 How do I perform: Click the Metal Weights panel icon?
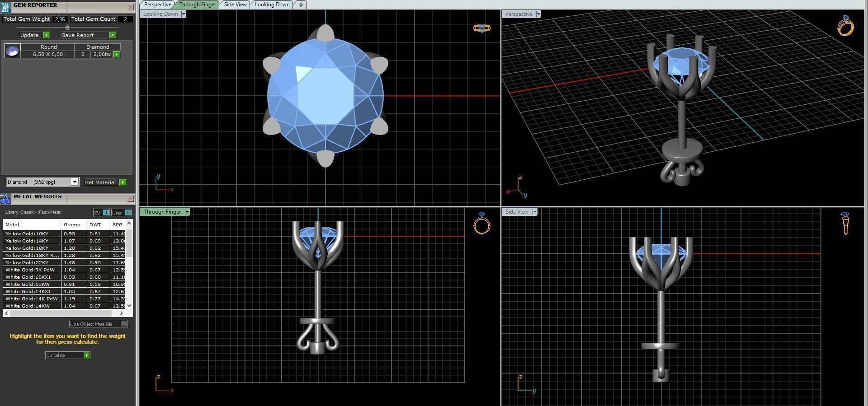pyautogui.click(x=5, y=199)
